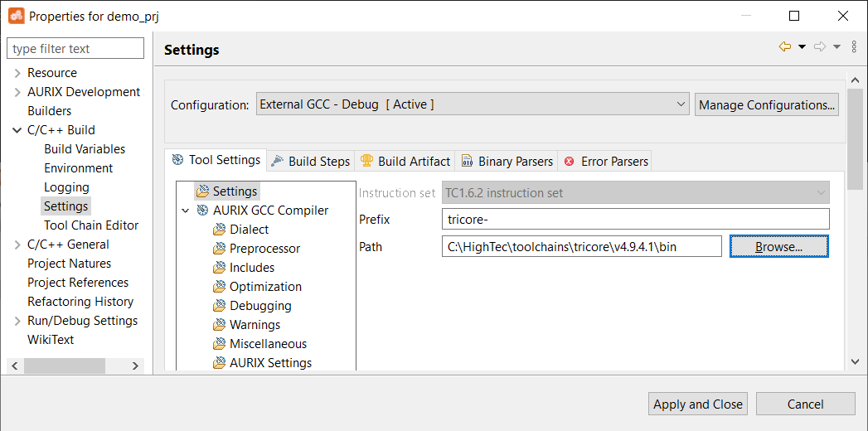The image size is (868, 431).
Task: Expand the Run/Debug Settings node
Action: pos(17,321)
